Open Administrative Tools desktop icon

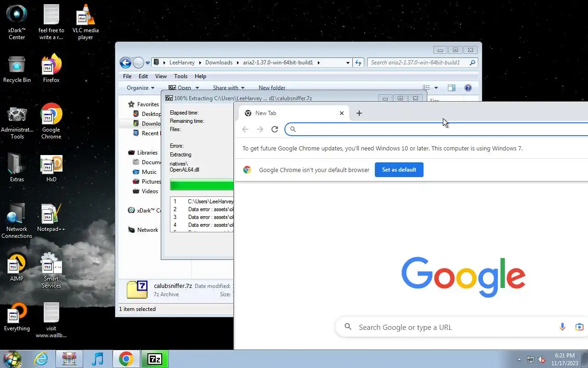17,122
